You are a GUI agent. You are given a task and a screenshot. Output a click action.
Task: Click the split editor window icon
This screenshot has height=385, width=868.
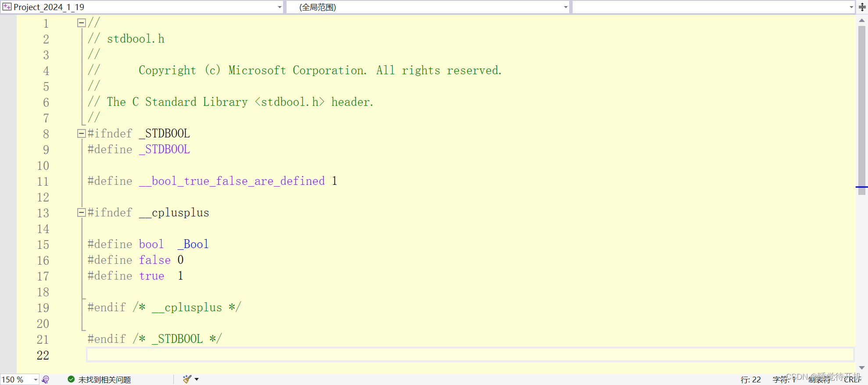click(x=862, y=7)
